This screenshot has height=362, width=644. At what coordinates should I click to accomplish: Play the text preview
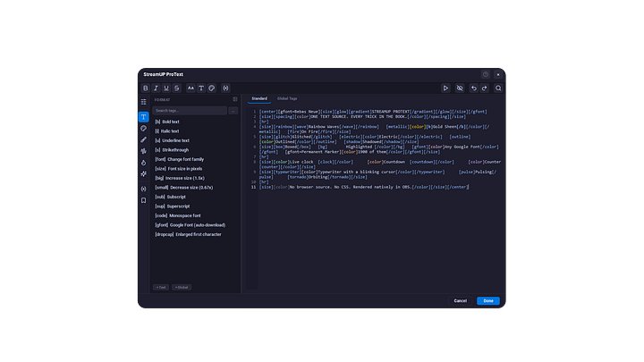coord(445,88)
